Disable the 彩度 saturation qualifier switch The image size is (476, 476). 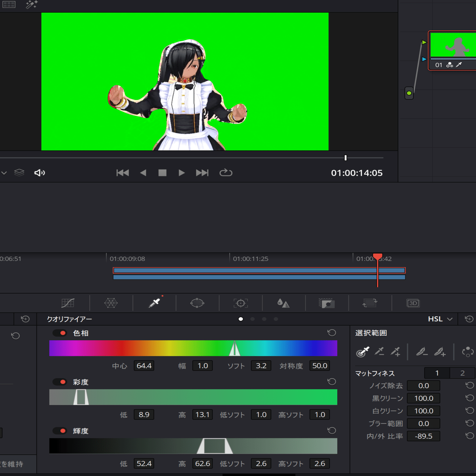pyautogui.click(x=60, y=382)
